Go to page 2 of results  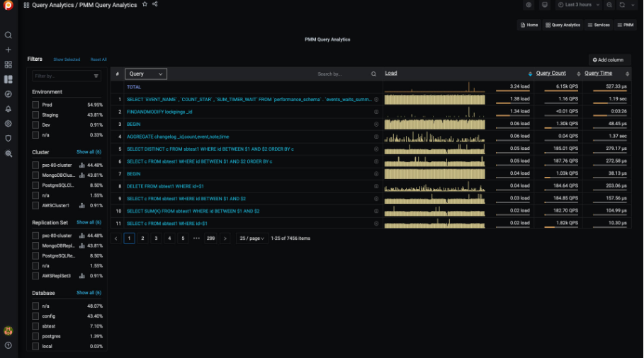142,238
